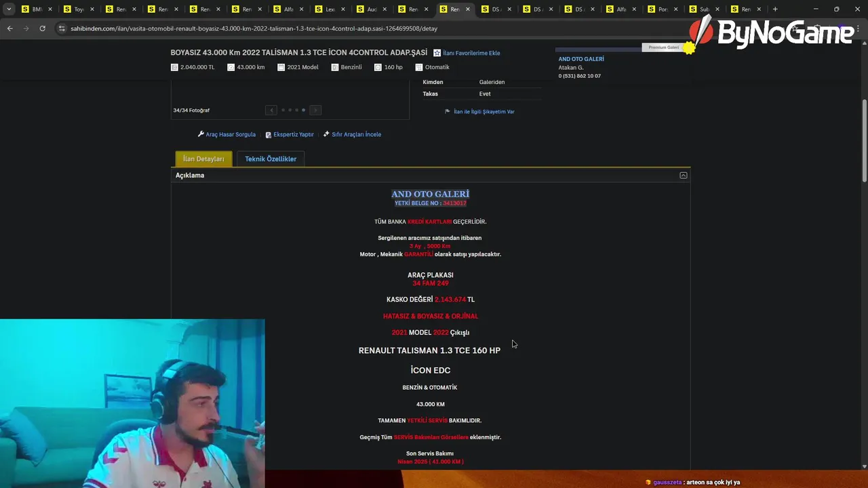The height and width of the screenshot is (488, 868).
Task: Open the Ekspertiz Yaptır link
Action: pyautogui.click(x=294, y=134)
